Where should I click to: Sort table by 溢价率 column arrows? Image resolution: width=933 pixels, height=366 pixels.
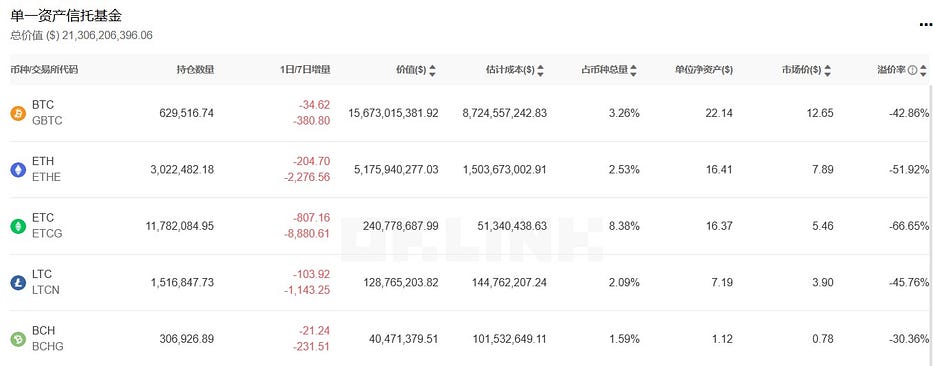point(923,71)
